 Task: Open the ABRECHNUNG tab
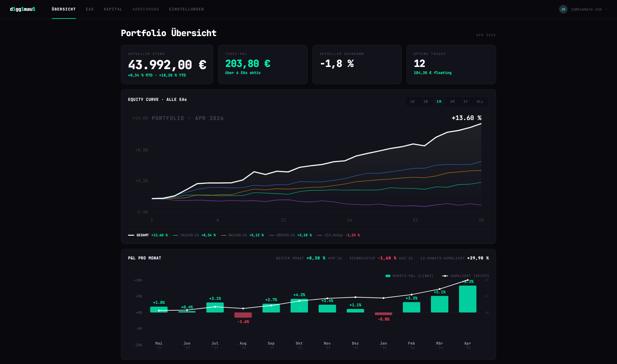[x=146, y=9]
